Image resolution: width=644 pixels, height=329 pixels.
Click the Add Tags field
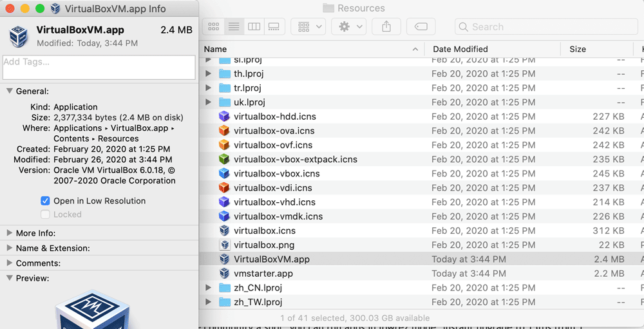pyautogui.click(x=99, y=67)
